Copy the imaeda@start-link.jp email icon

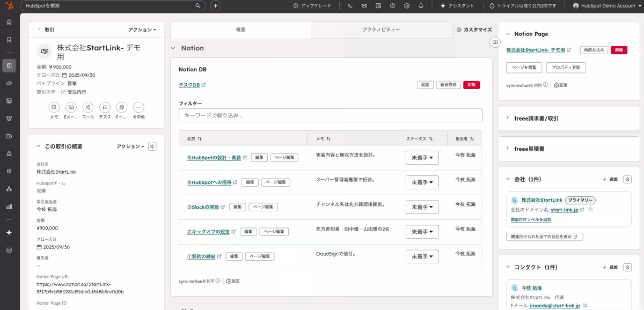tap(585, 305)
